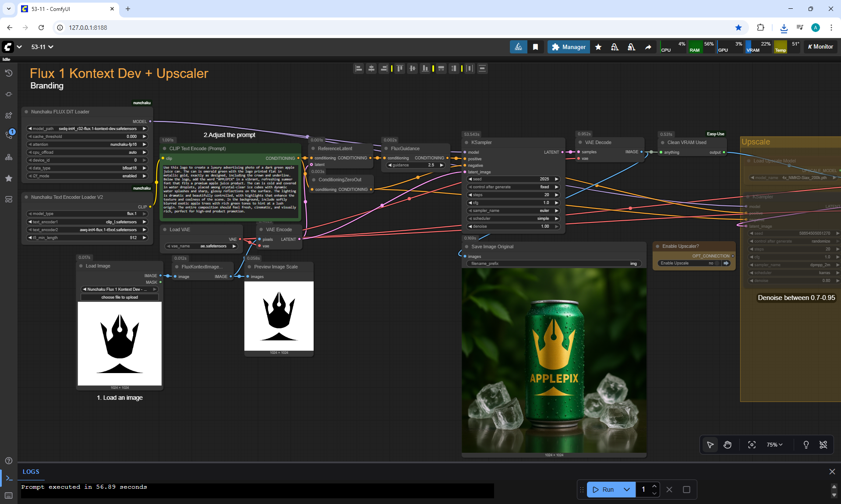Open the queue history sidebar icon
This screenshot has width=841, height=504.
click(x=9, y=73)
